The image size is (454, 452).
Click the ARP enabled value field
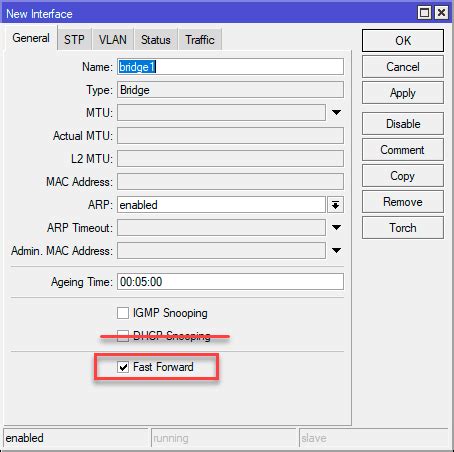[221, 205]
